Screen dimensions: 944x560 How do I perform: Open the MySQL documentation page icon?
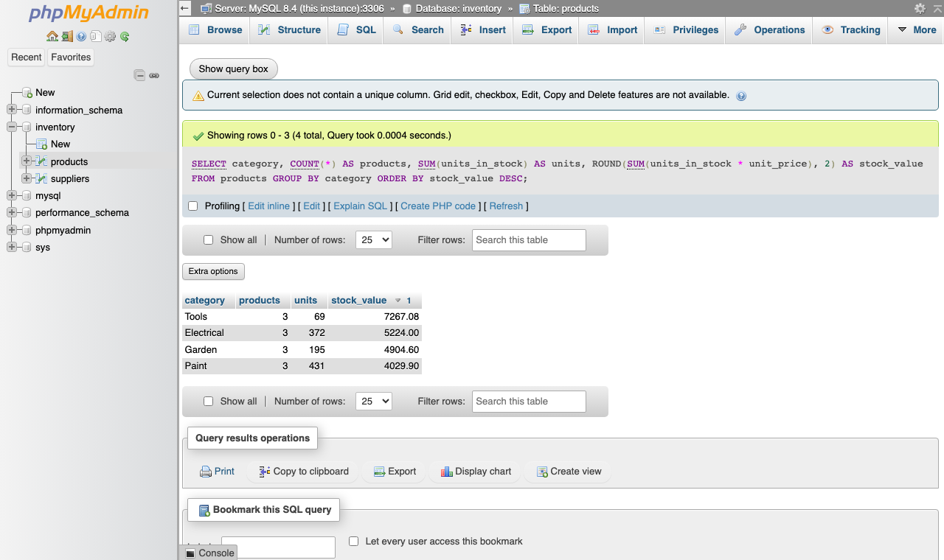tap(96, 36)
